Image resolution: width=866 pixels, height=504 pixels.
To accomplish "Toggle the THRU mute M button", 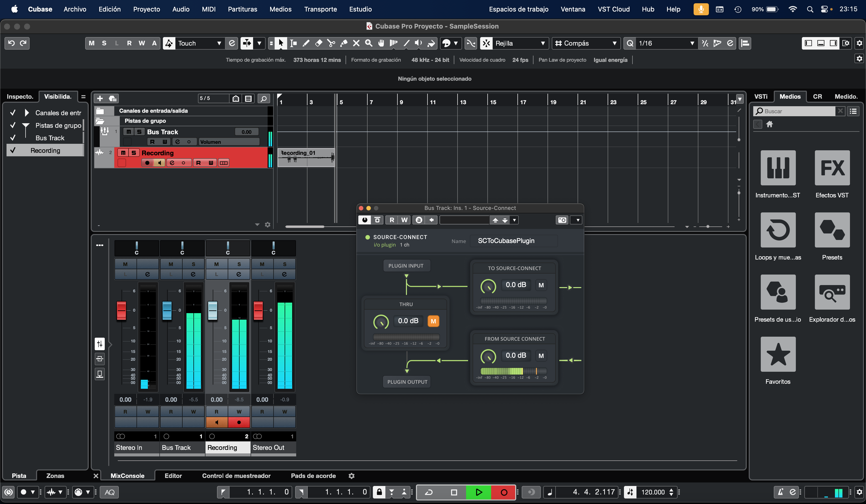I will (x=433, y=321).
